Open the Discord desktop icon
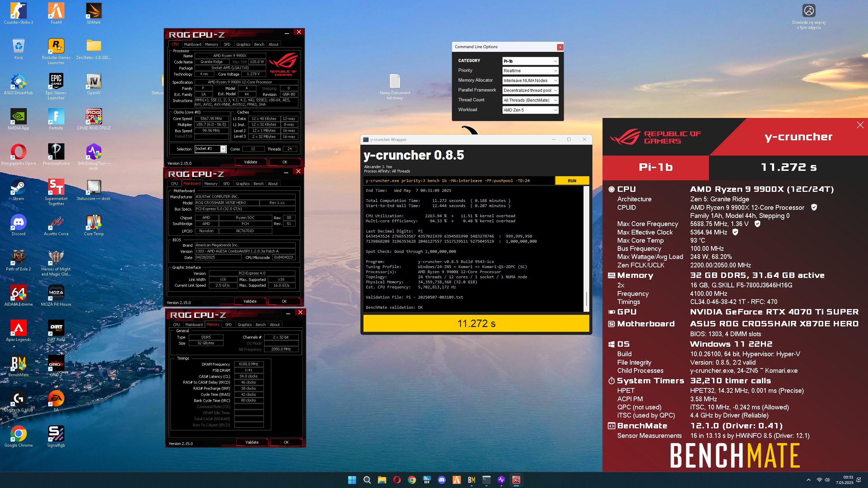The image size is (868, 488). click(18, 225)
